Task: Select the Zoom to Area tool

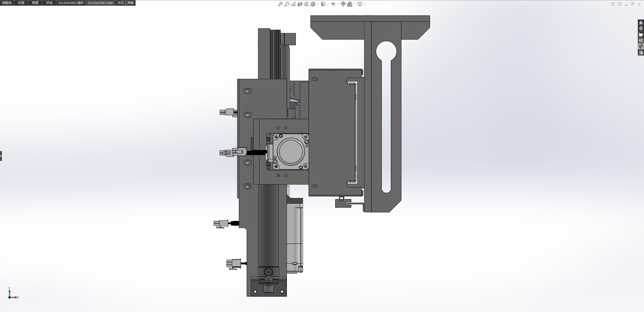Action: click(x=287, y=4)
